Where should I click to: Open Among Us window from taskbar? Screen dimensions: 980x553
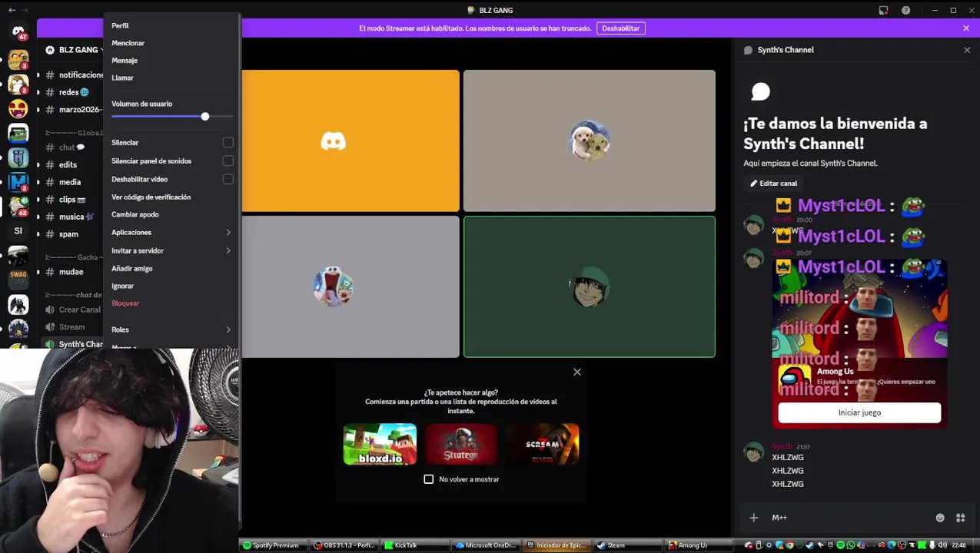699,545
